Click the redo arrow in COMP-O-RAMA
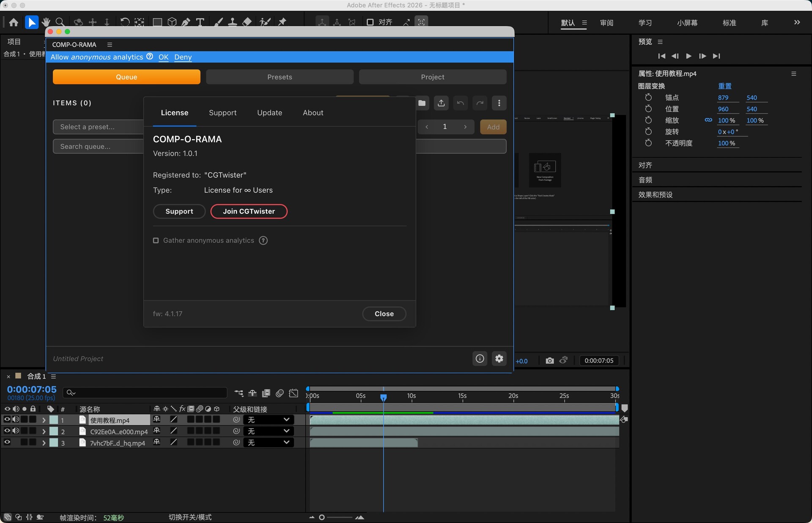The height and width of the screenshot is (523, 812). (x=480, y=103)
